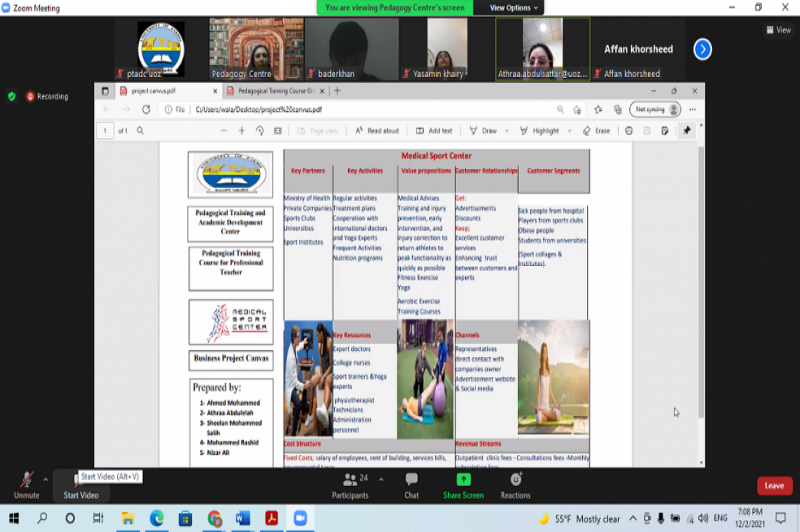Switch to Pedagogical Training Course tab
The height and width of the screenshot is (532, 800).
[x=276, y=90]
